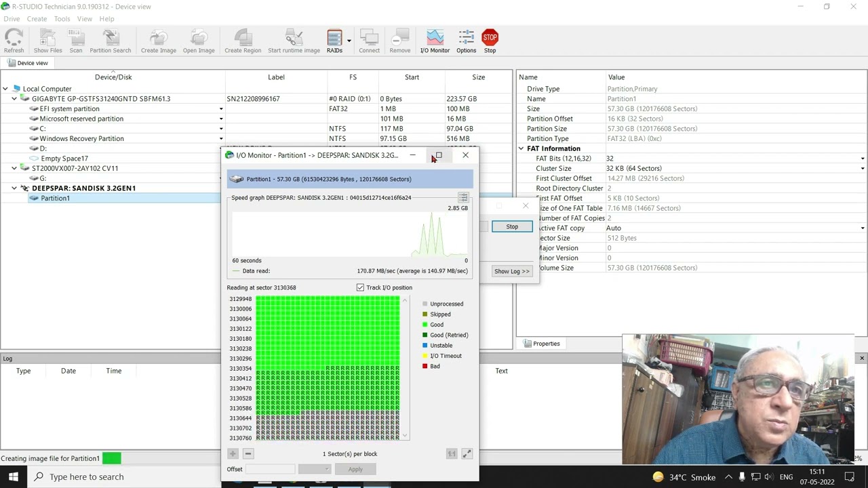Click the Remove toolbar icon
This screenshot has width=868, height=488.
coord(400,41)
